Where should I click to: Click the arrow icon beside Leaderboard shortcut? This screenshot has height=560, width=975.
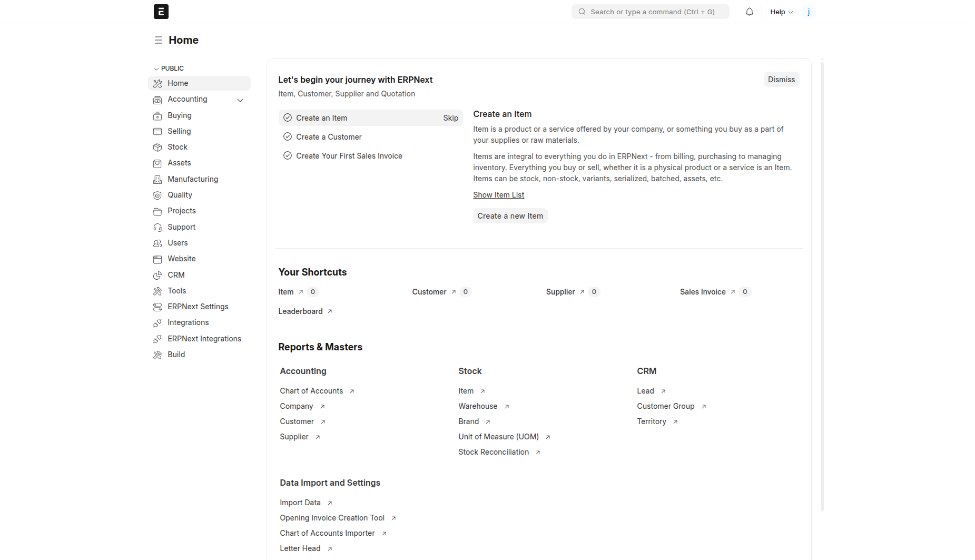coord(330,311)
